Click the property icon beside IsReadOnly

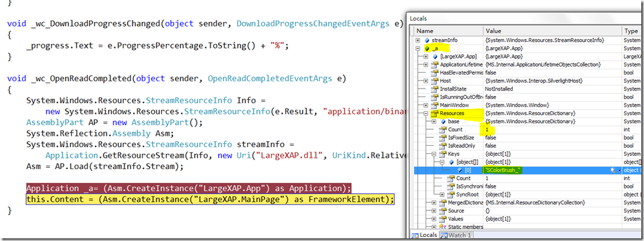[x=443, y=146]
